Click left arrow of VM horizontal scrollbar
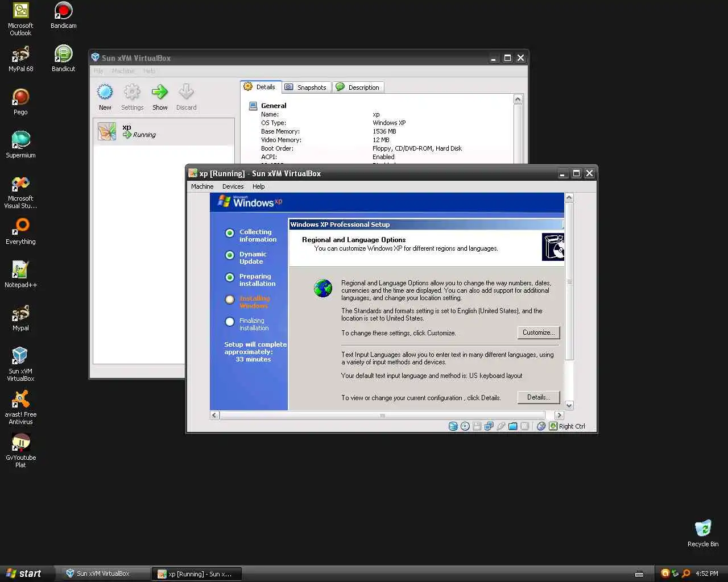Image resolution: width=728 pixels, height=582 pixels. pyautogui.click(x=215, y=415)
